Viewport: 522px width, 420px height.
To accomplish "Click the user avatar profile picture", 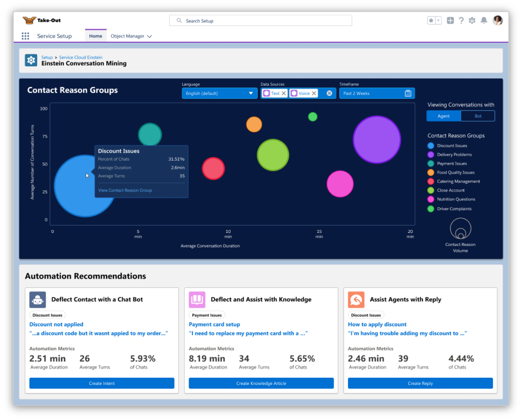I will (x=498, y=20).
